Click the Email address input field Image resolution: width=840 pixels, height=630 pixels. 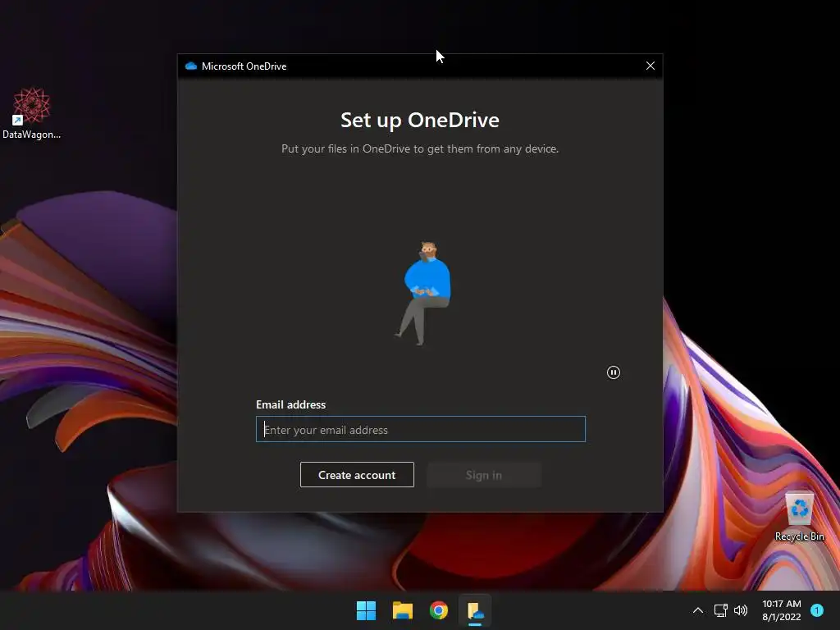[421, 429]
